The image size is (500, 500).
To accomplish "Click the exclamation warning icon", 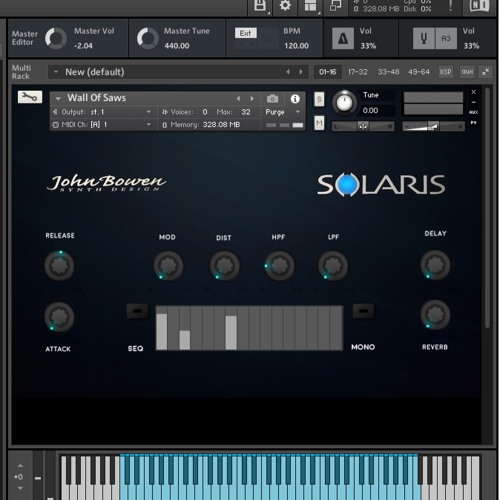I will tap(450, 5).
